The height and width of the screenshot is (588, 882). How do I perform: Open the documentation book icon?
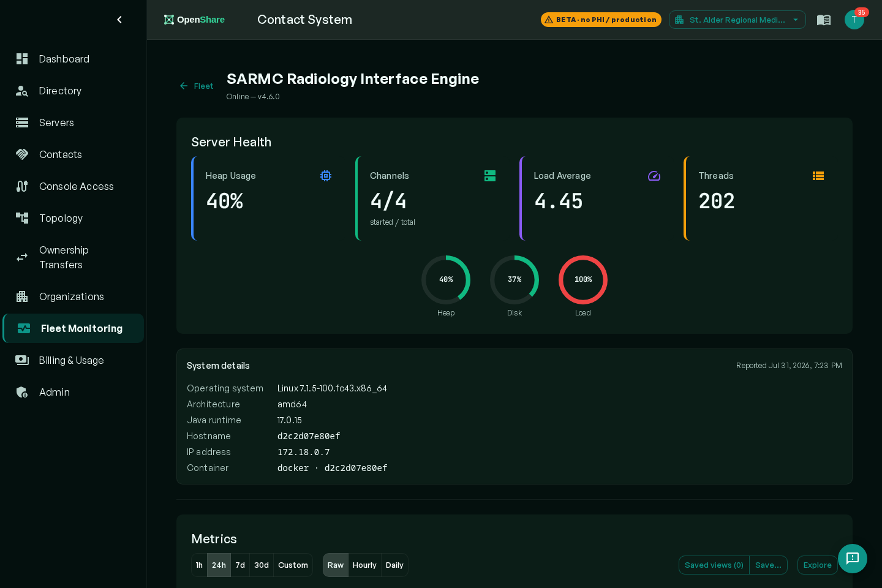pyautogui.click(x=824, y=20)
